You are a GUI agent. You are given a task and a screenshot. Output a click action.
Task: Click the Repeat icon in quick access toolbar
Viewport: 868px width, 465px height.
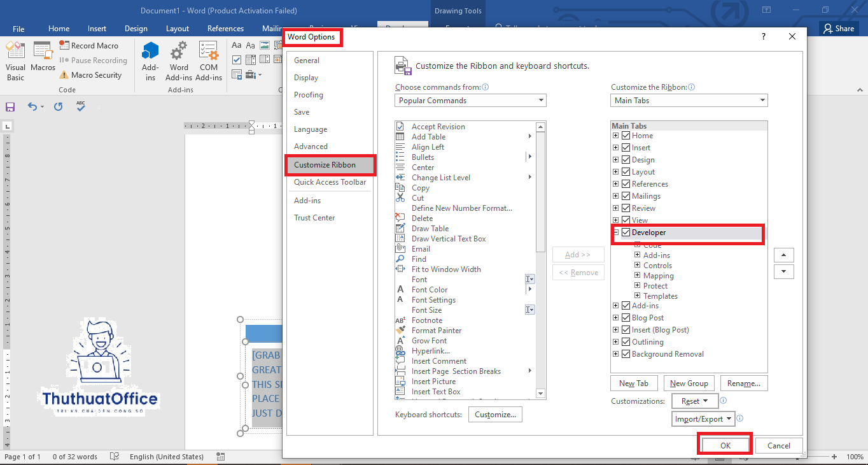58,107
